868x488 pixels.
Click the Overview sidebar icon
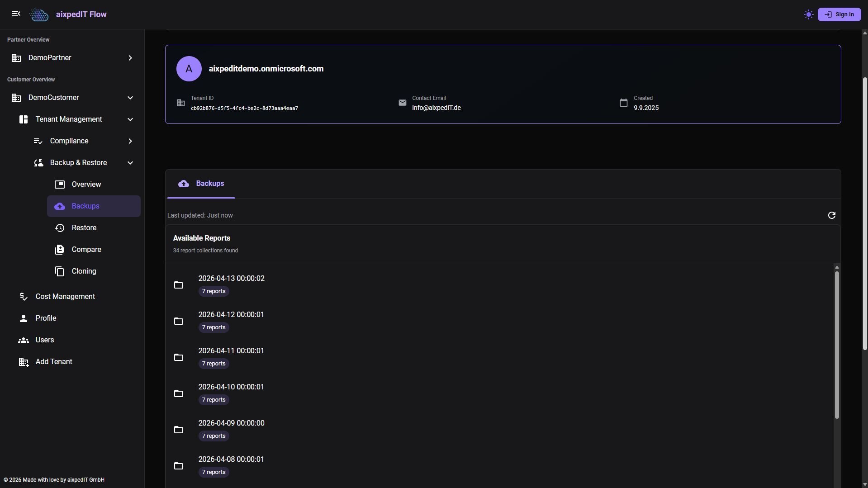[60, 185]
